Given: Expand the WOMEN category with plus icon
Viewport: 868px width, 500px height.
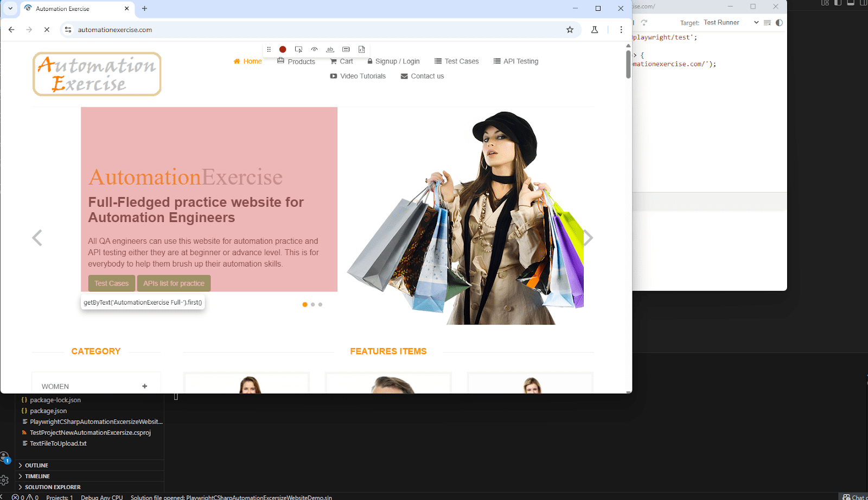Looking at the screenshot, I should [145, 387].
